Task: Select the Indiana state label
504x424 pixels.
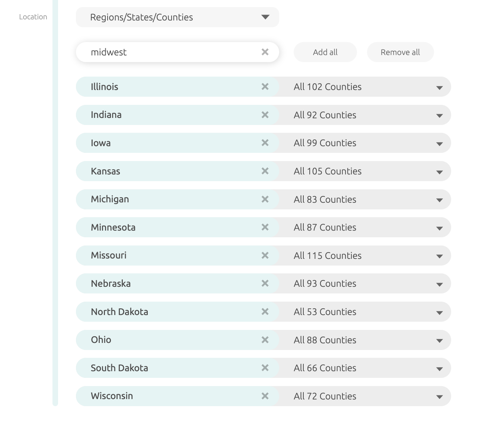Action: [x=106, y=115]
